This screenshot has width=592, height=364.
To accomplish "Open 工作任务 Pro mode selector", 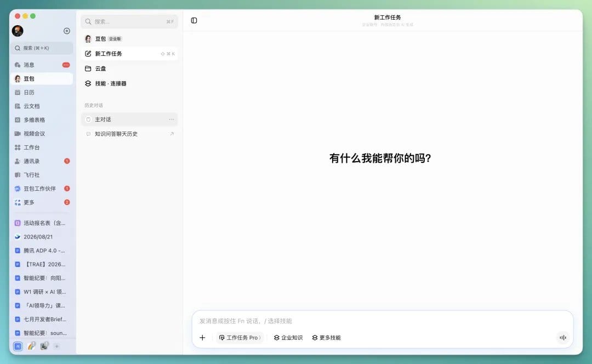I will tap(240, 338).
